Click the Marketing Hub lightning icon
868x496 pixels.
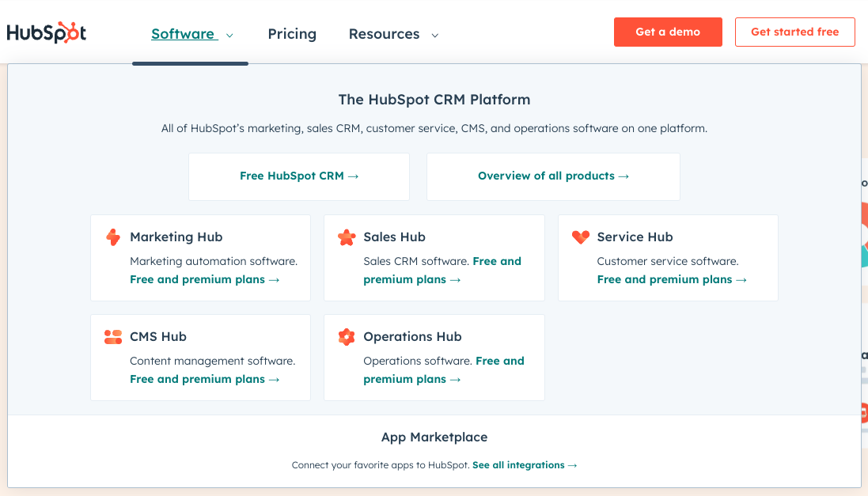point(113,237)
